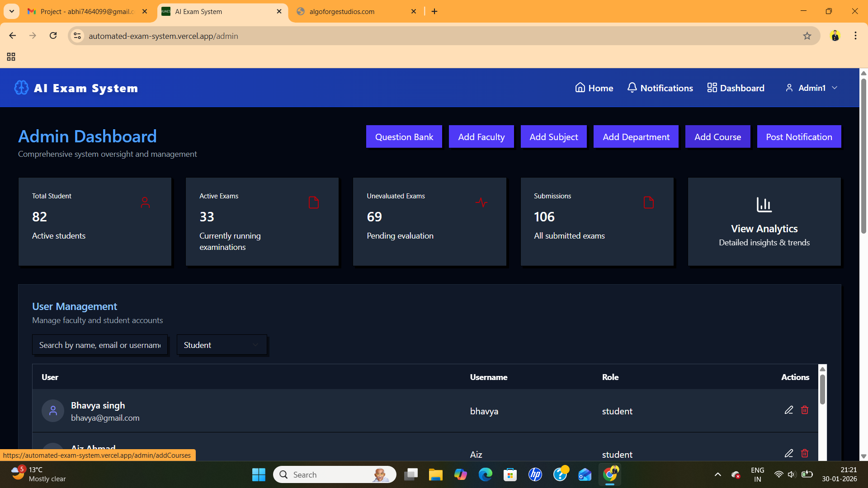Click edit pencil icon for Bhavya singh
Image resolution: width=868 pixels, height=488 pixels.
(x=789, y=410)
